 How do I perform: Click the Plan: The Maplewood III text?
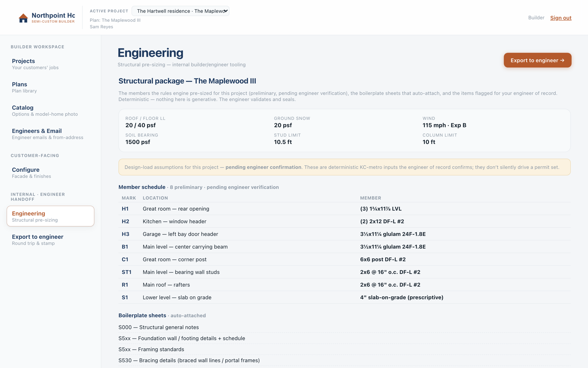pyautogui.click(x=115, y=20)
